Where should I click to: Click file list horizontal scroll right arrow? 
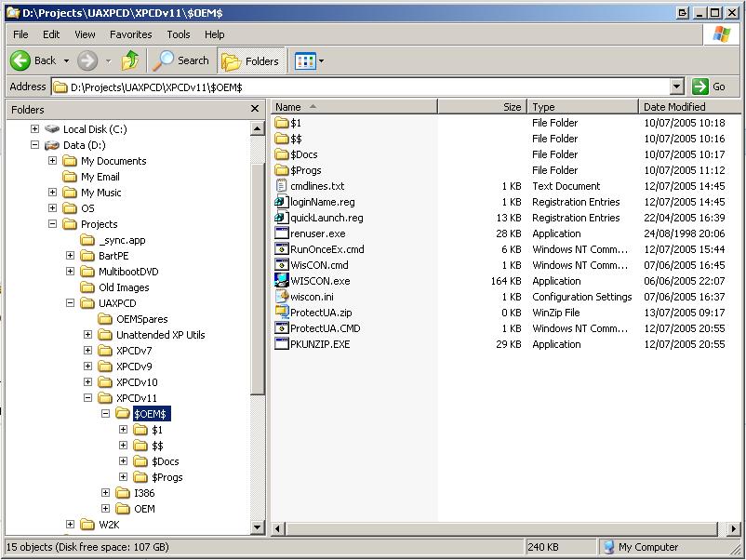[x=733, y=528]
